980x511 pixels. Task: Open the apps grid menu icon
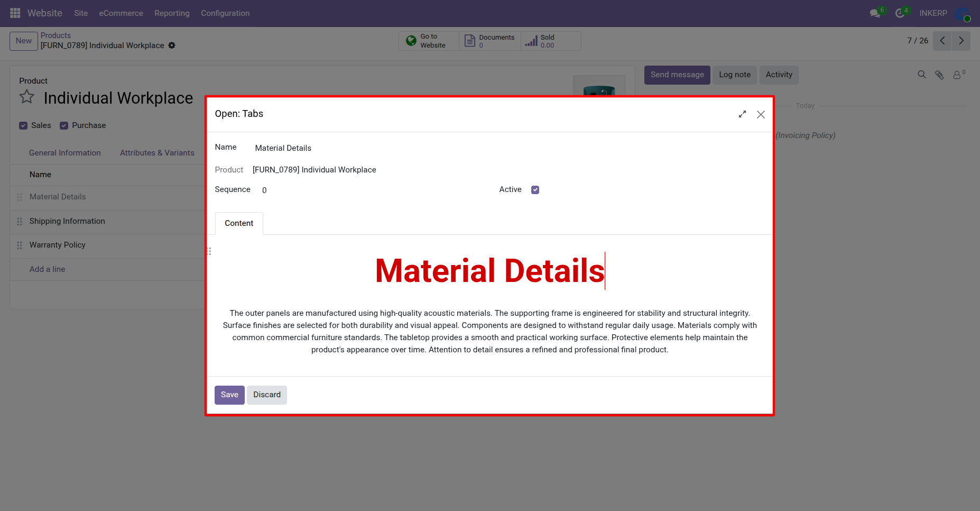pyautogui.click(x=15, y=13)
